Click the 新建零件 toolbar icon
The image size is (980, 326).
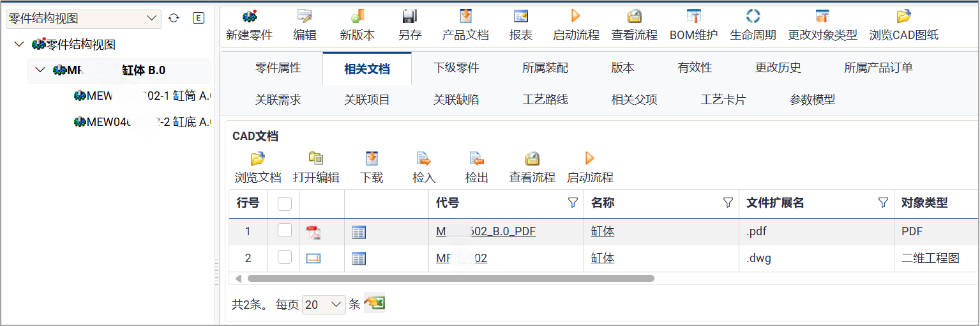pos(249,17)
